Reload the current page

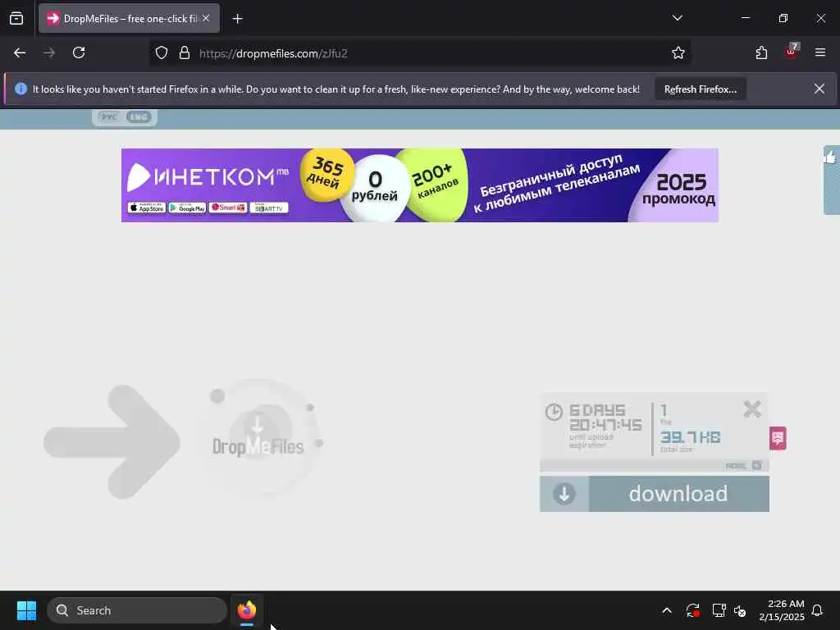79,53
